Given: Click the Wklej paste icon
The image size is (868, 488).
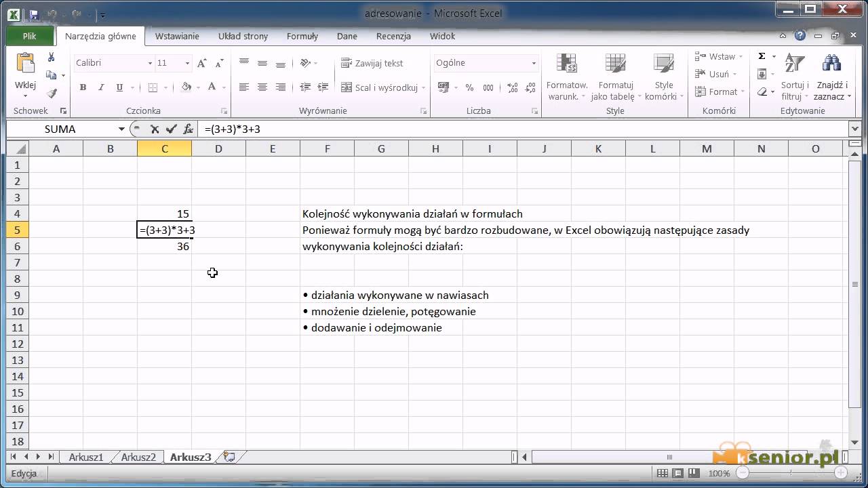Looking at the screenshot, I should tap(25, 63).
